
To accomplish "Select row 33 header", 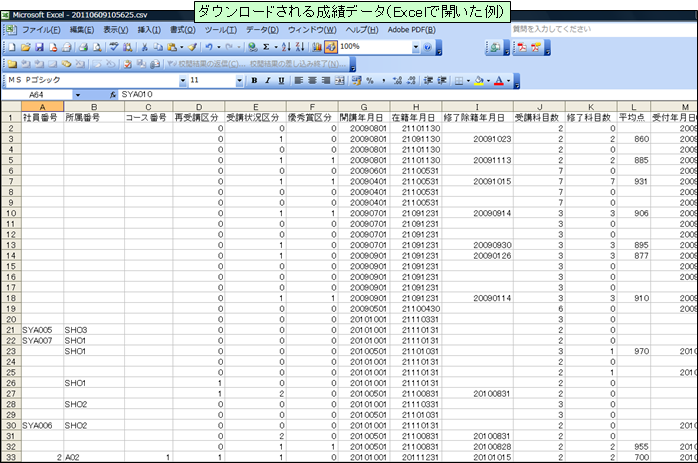I will tap(11, 457).
